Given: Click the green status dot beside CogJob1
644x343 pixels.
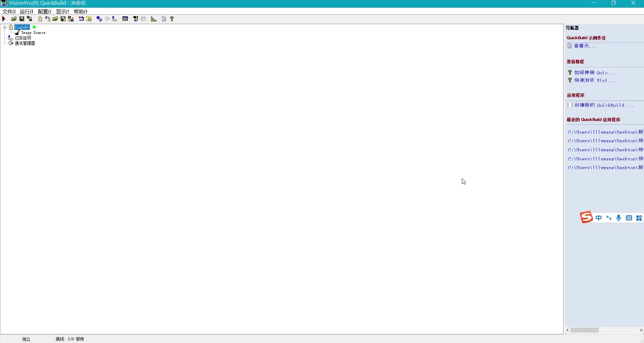Looking at the screenshot, I should click(x=34, y=27).
